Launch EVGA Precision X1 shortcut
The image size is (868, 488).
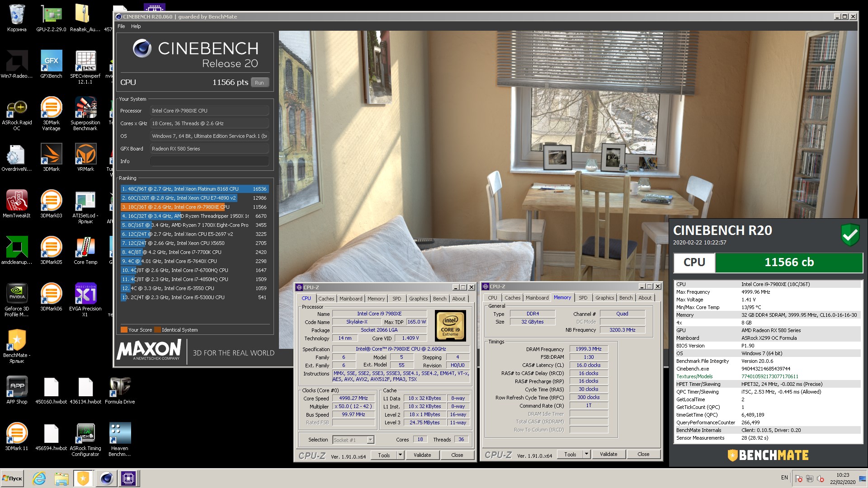point(85,300)
